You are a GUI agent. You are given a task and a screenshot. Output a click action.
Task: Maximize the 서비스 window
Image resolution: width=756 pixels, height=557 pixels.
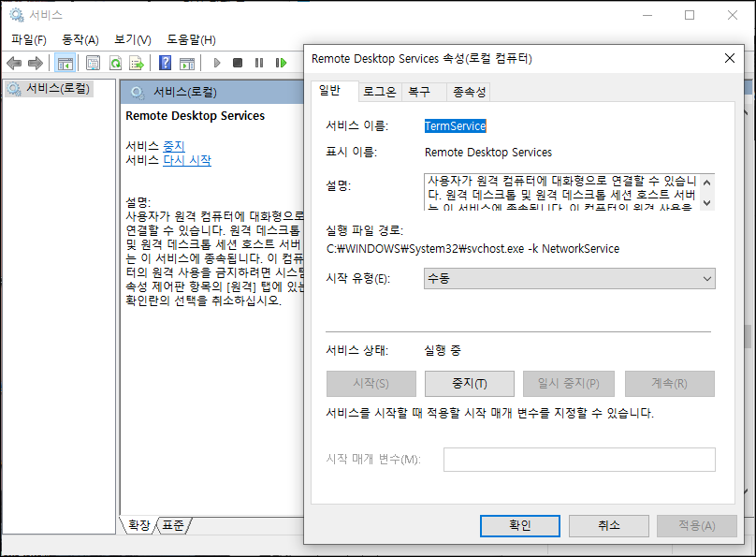coord(690,15)
